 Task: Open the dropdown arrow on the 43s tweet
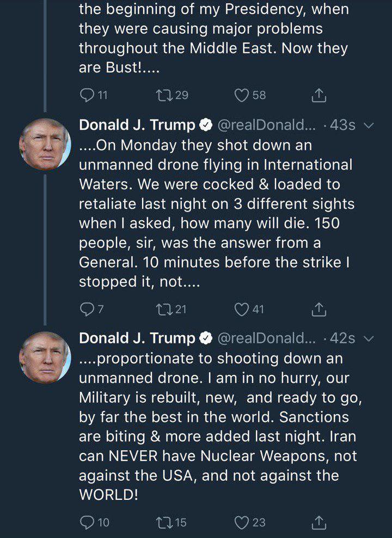(x=369, y=125)
